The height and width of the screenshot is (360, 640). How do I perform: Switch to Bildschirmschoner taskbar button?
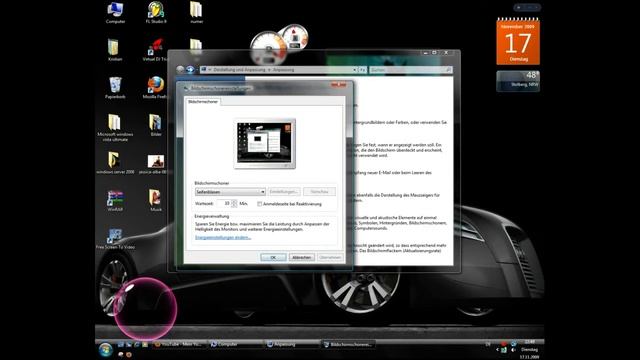(348, 344)
